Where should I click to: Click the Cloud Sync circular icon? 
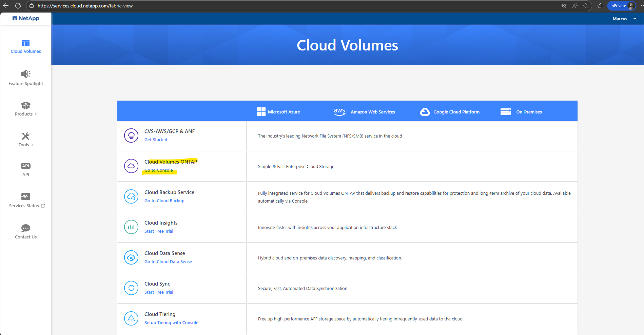click(x=131, y=288)
